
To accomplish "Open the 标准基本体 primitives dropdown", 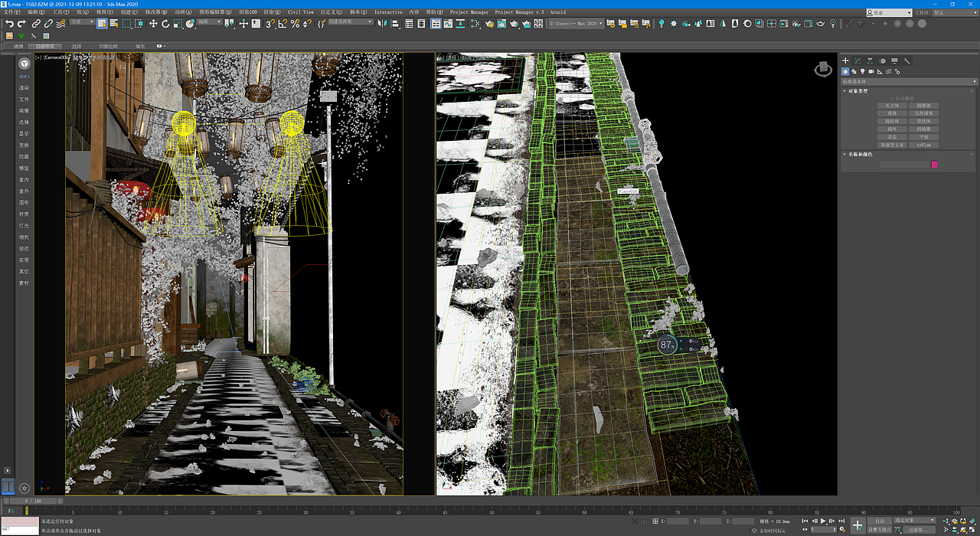I will click(x=910, y=81).
